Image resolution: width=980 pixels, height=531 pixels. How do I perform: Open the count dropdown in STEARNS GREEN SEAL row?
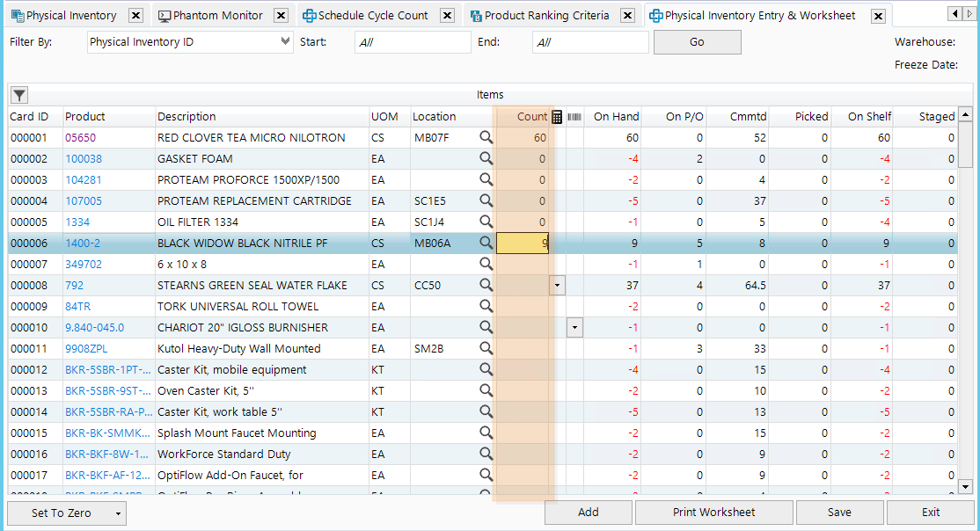(557, 285)
